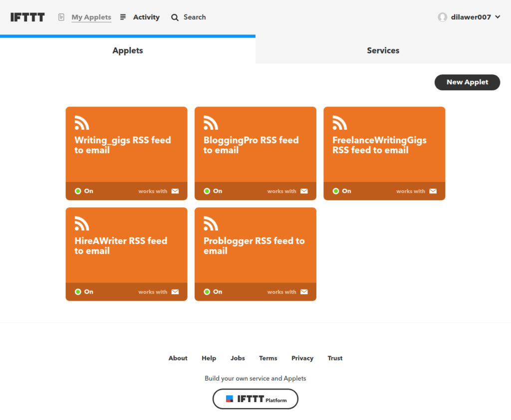Viewport: 511px width, 420px height.
Task: Click the email icon on HireAWriter applet
Action: 175,292
